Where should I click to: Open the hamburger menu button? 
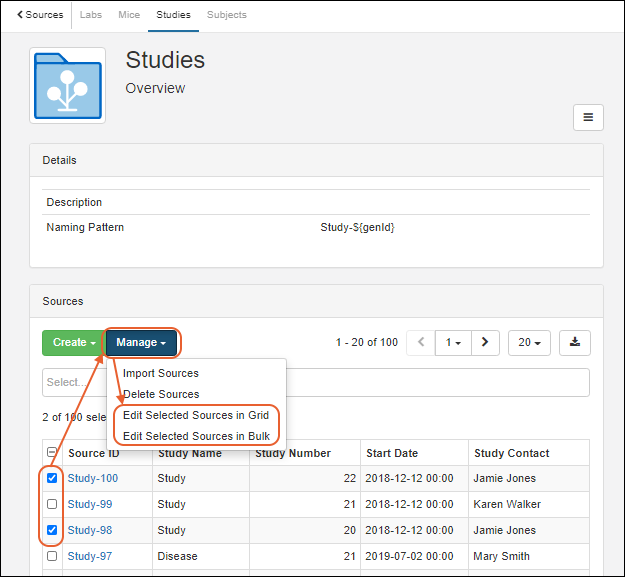[588, 117]
